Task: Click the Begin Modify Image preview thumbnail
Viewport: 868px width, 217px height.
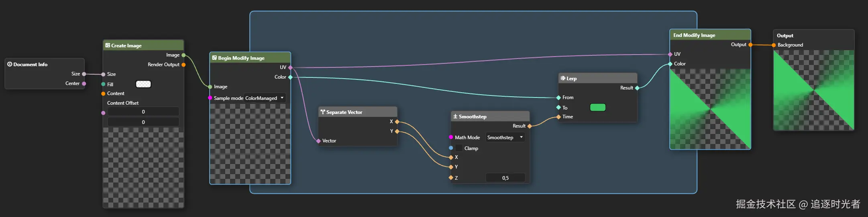Action: [250, 144]
